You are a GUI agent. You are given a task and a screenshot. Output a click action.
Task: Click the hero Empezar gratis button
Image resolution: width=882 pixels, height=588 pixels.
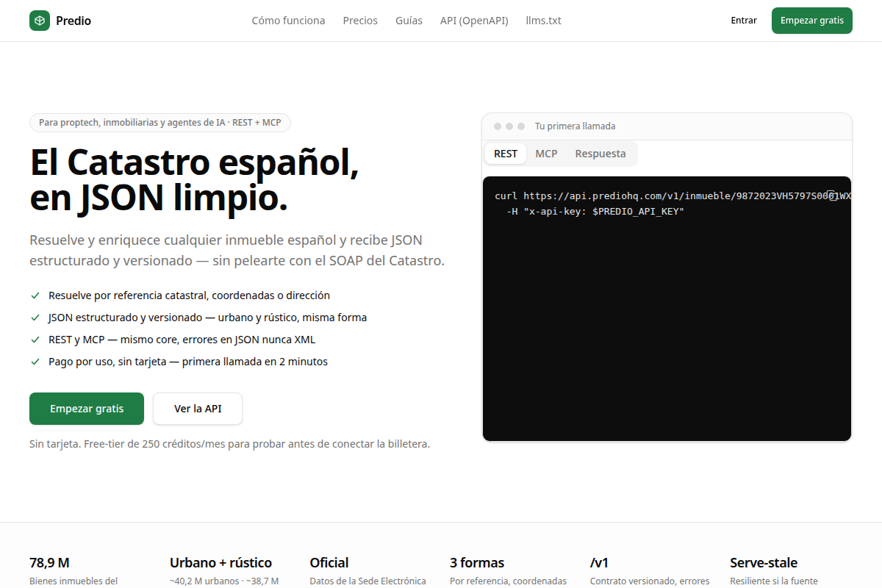point(87,409)
